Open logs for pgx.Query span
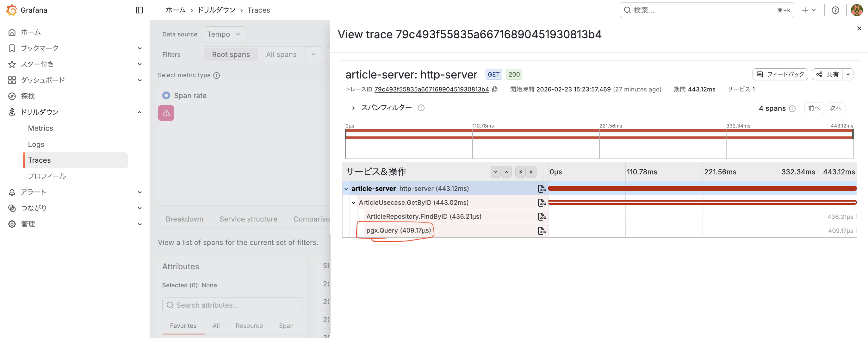 click(x=542, y=231)
